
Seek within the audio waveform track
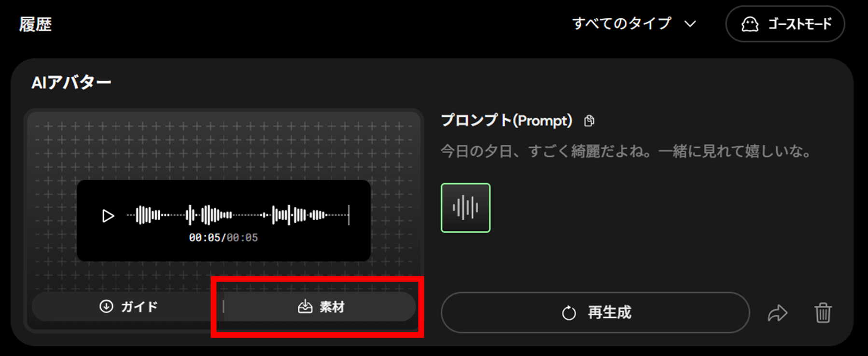click(238, 215)
